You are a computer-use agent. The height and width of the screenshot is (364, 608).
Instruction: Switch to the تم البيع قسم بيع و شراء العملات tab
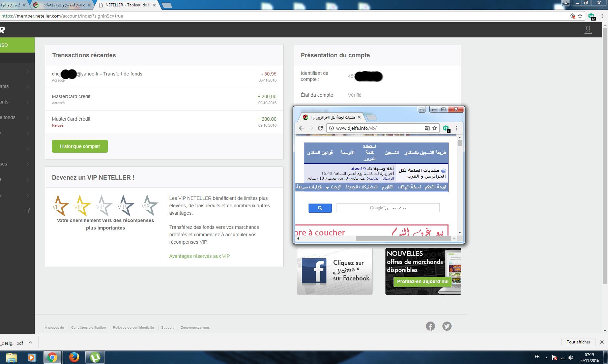click(63, 5)
